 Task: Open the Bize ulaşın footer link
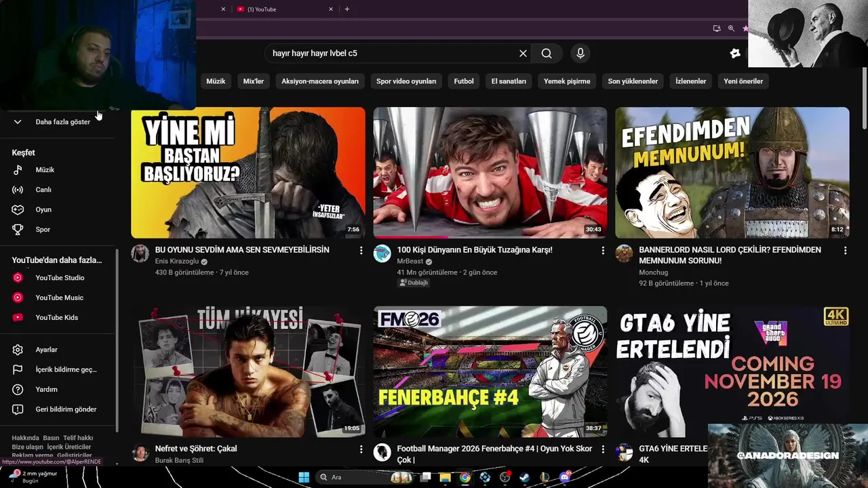coord(27,447)
